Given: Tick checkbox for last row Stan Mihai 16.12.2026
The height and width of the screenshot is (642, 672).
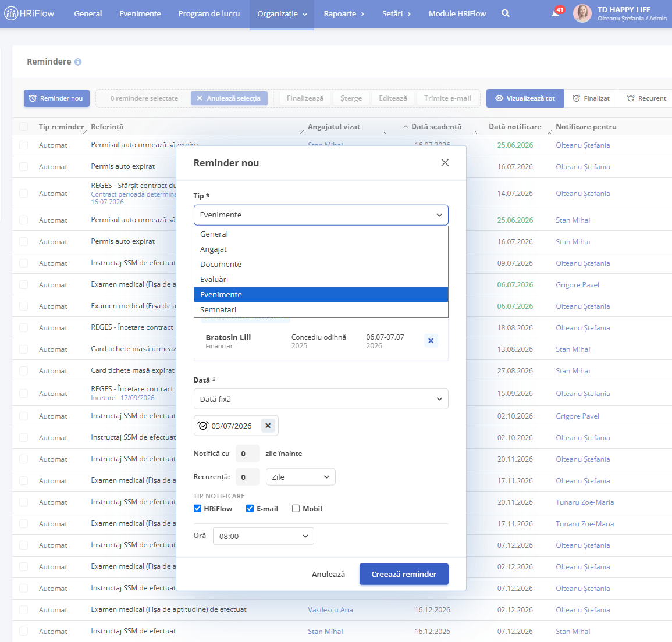Looking at the screenshot, I should (24, 632).
